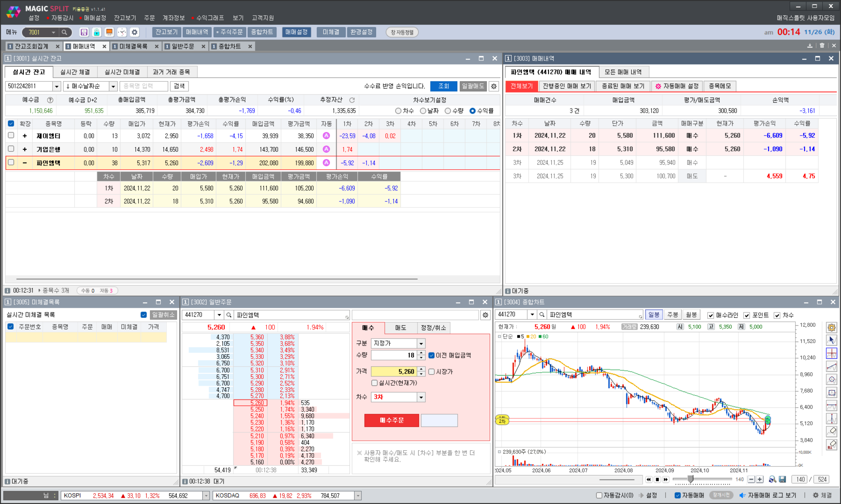The height and width of the screenshot is (504, 841).
Task: Select the trend line drawing tool
Action: [831, 366]
